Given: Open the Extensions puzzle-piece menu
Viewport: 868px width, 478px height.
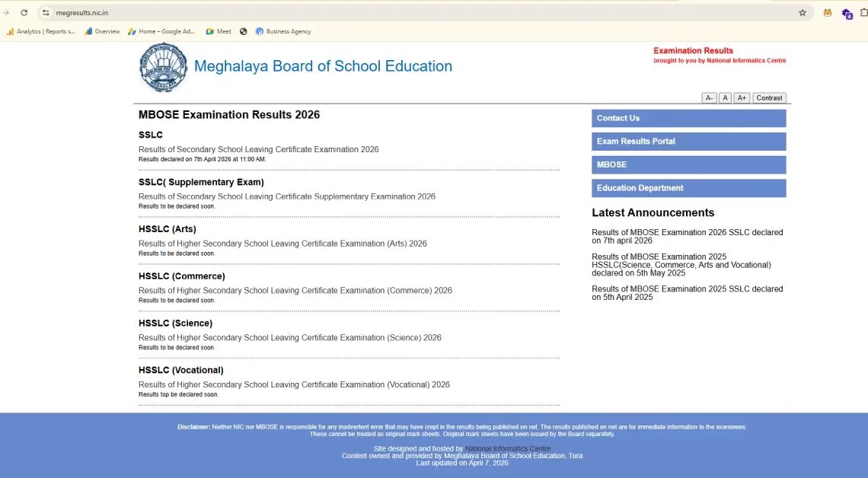Looking at the screenshot, I should click(x=863, y=12).
